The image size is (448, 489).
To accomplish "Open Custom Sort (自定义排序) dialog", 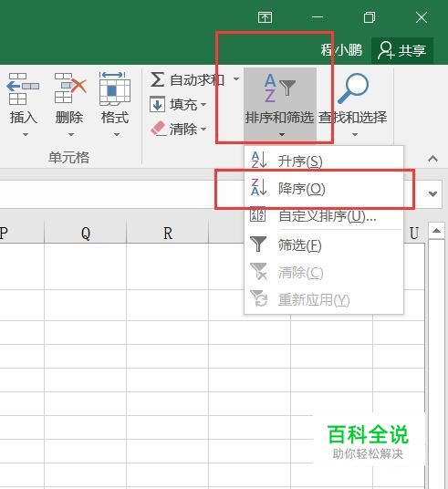I will (324, 215).
